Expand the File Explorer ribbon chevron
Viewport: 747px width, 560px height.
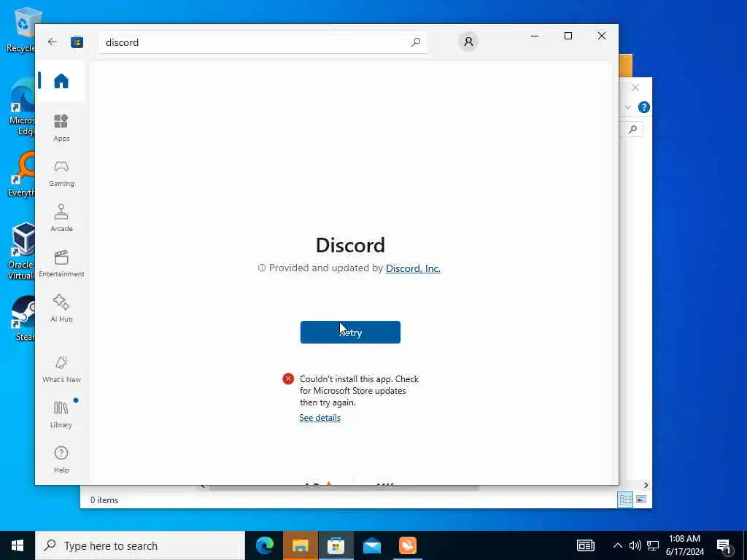pyautogui.click(x=628, y=107)
